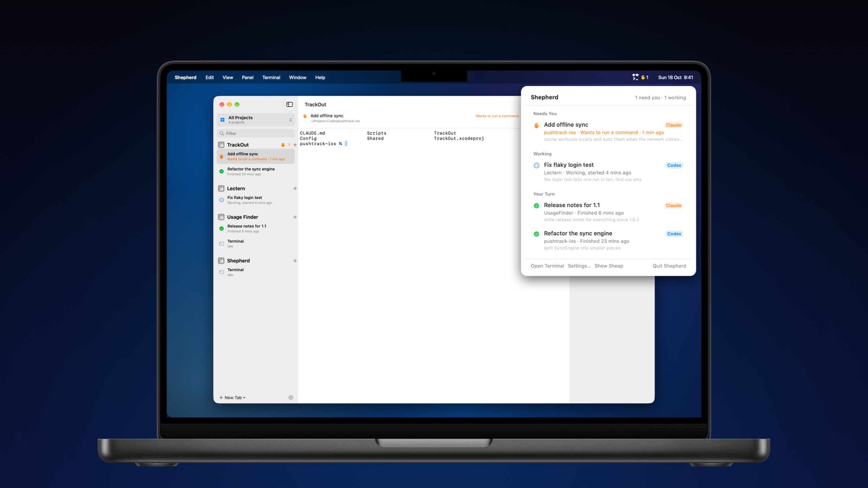Open Release notes for 1.1 in popover
Image resolution: width=868 pixels, height=488 pixels.
coord(608,212)
